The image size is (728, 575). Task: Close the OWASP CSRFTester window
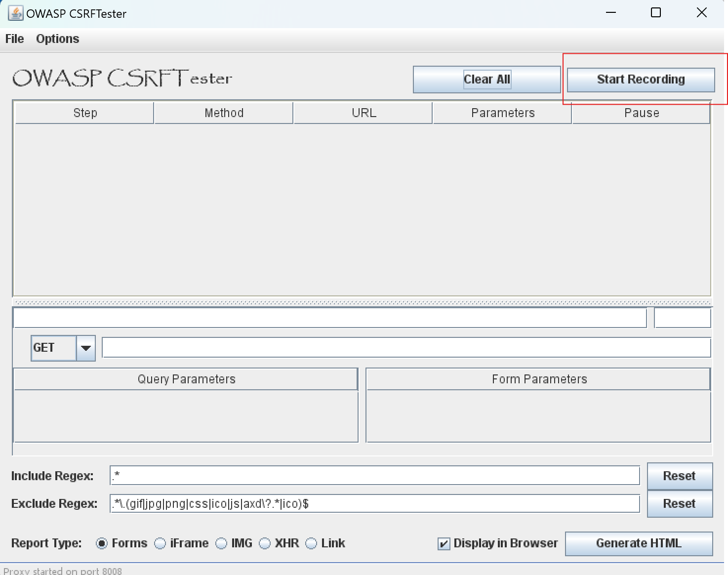(x=701, y=13)
